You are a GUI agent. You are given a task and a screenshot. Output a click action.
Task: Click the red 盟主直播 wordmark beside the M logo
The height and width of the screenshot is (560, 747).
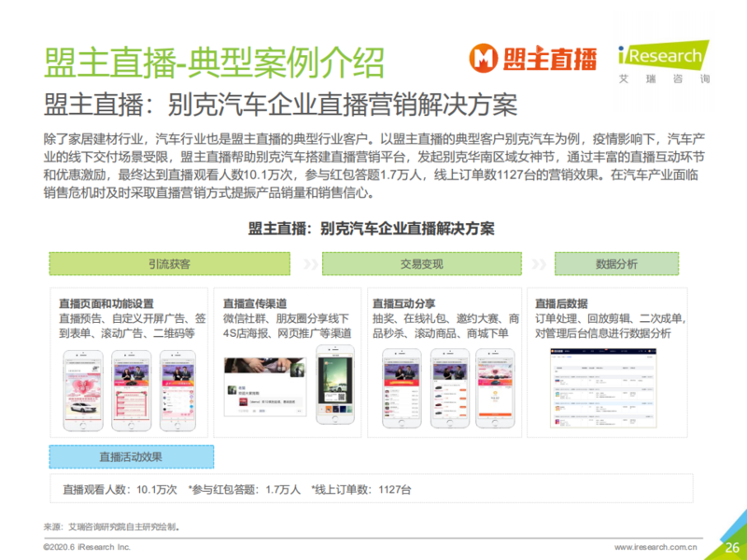point(550,59)
